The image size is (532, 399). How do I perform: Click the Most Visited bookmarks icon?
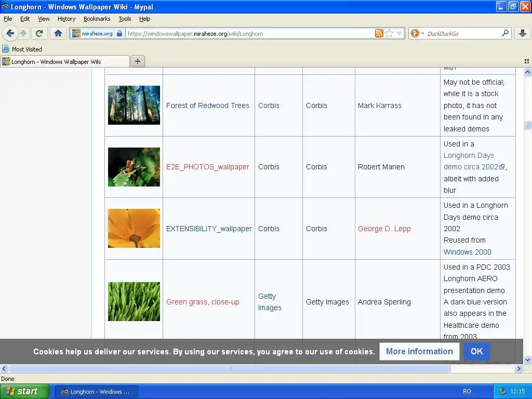[x=5, y=49]
